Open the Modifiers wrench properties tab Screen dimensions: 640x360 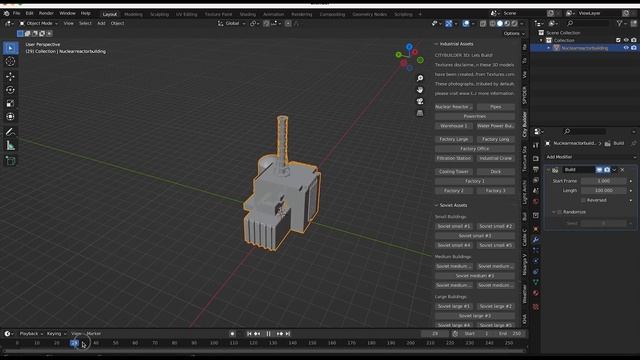536,240
